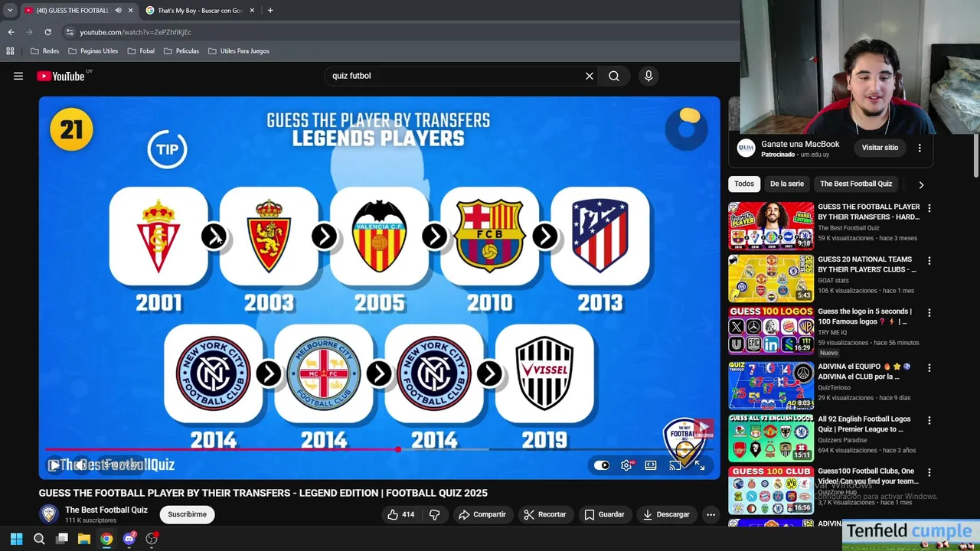Cast video with play on TV icon
Image resolution: width=980 pixels, height=551 pixels.
point(675,465)
